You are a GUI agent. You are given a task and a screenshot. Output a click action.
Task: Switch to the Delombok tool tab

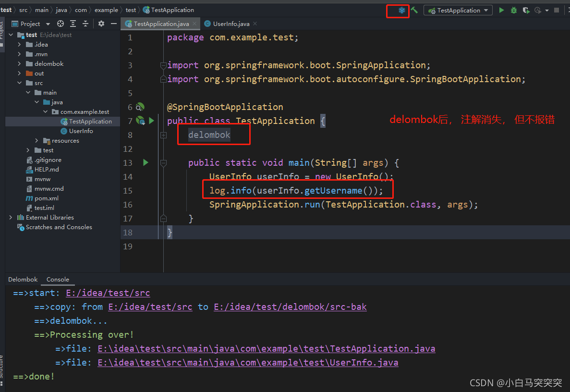[23, 279]
